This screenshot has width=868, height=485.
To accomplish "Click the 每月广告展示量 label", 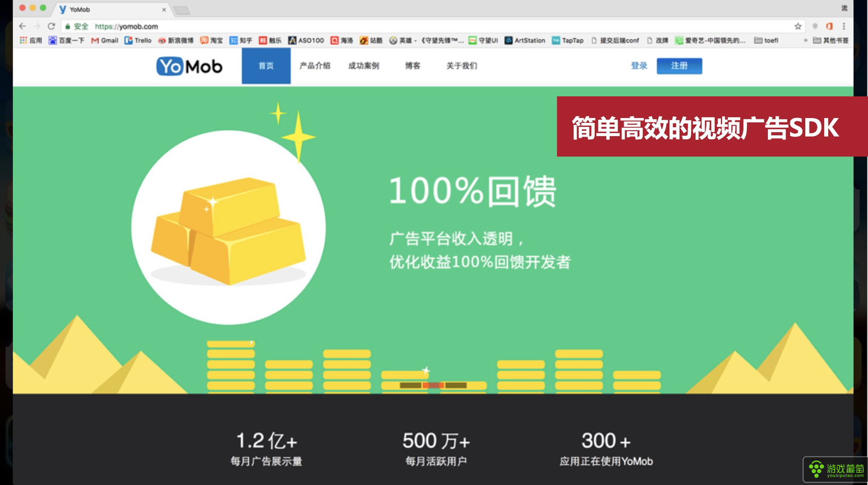I will [266, 462].
